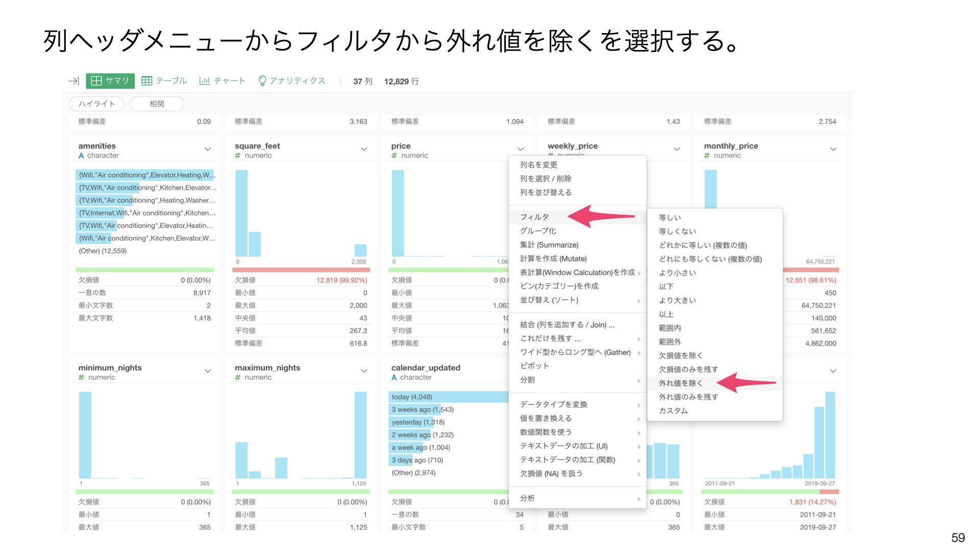Screen dimensions: 980x551
Task: Select 外れ値を除く filter option
Action: 715,383
